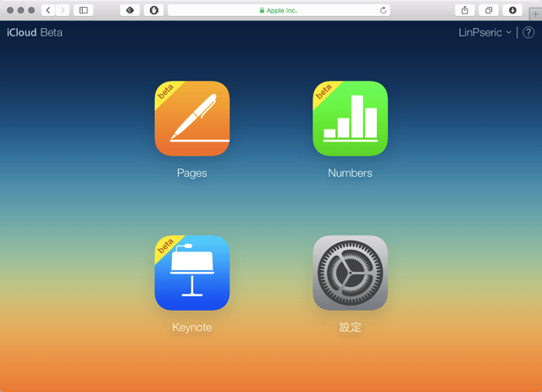Open the 設定 settings gear icon
The height and width of the screenshot is (392, 542).
[x=350, y=273]
